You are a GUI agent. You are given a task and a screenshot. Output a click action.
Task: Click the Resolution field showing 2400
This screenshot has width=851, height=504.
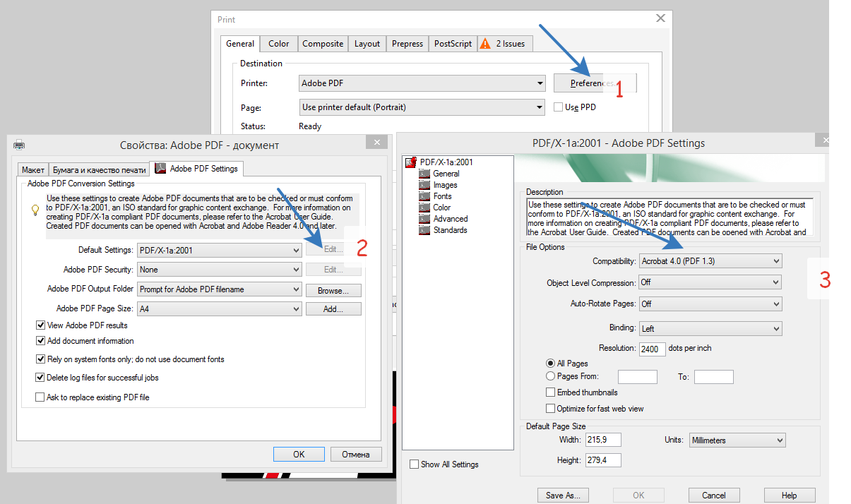click(653, 349)
